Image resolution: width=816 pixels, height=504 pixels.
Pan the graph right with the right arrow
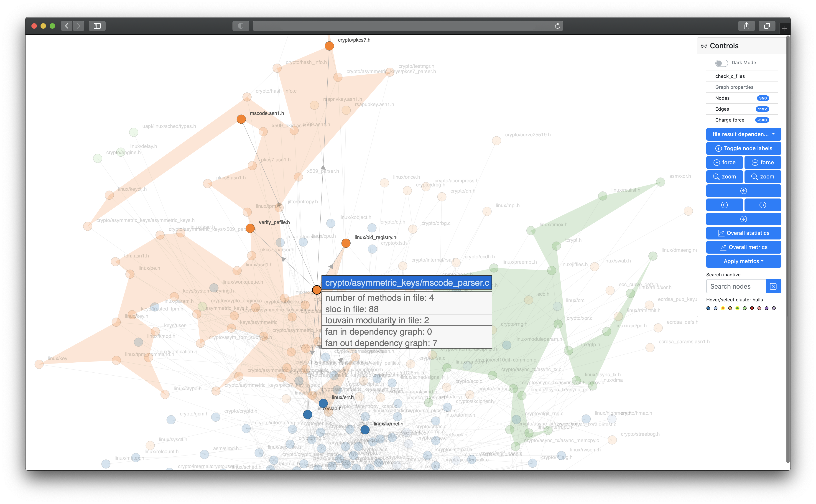point(763,205)
